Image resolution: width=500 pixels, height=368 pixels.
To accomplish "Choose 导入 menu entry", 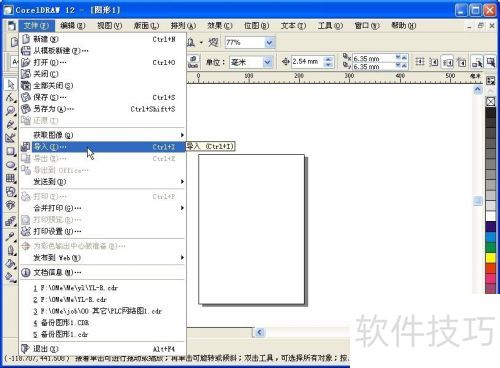I will (x=103, y=147).
